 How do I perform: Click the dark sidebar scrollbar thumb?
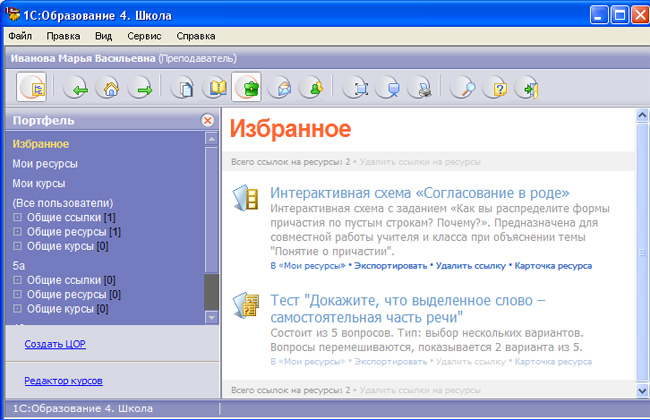(x=211, y=291)
